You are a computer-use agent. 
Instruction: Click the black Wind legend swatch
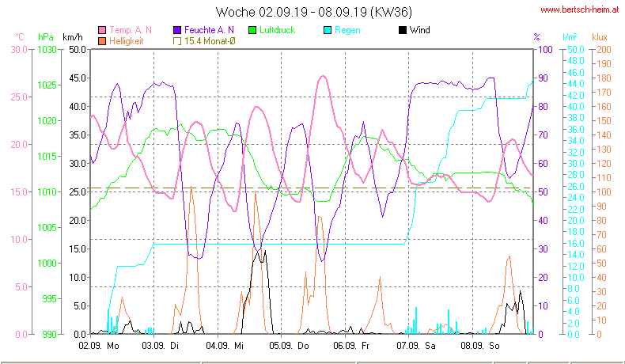click(x=403, y=30)
